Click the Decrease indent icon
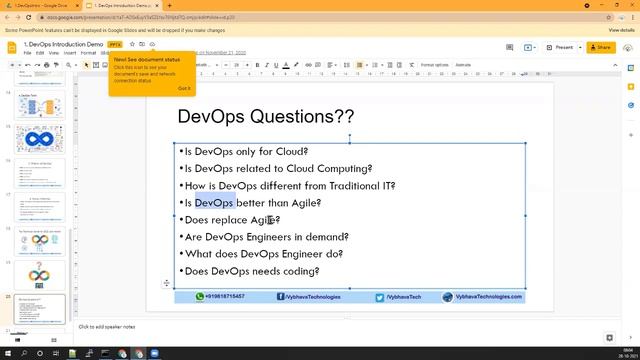Image resolution: width=640 pixels, height=360 pixels. [x=390, y=65]
